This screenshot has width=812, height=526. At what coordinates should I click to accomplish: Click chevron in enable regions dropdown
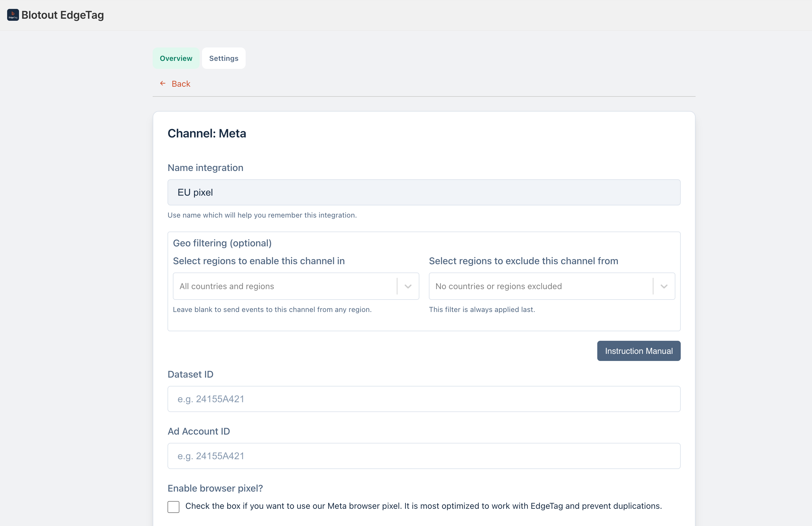pos(408,286)
